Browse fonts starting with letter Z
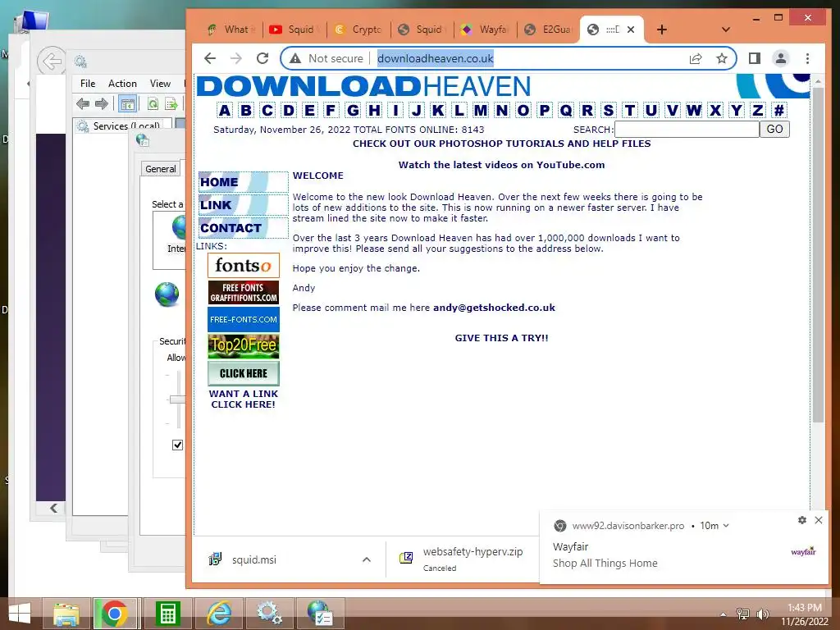Screen dimensions: 840x630 point(757,111)
